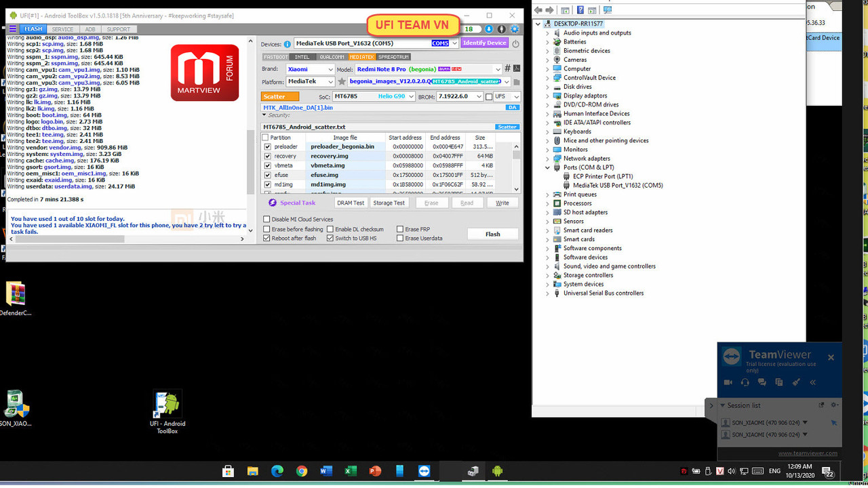Collapse Ports (COM & LPT) in Device Manager
Screen dimensions: 868x488
[x=548, y=167]
